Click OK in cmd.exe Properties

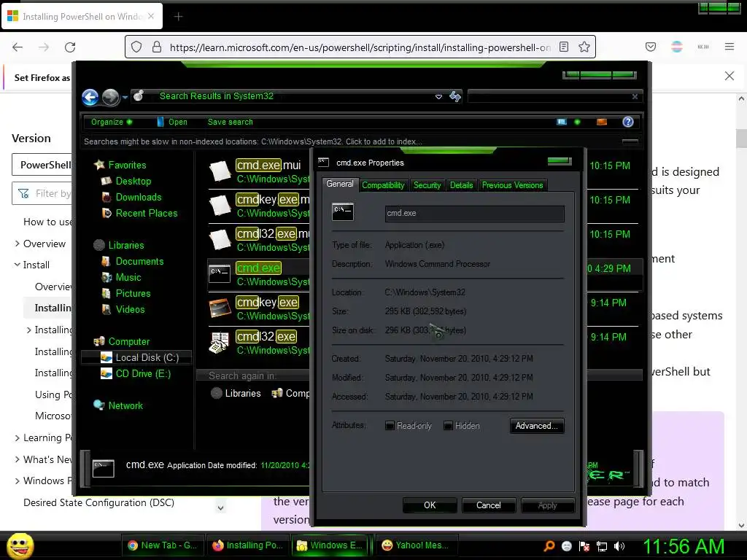[x=429, y=505]
